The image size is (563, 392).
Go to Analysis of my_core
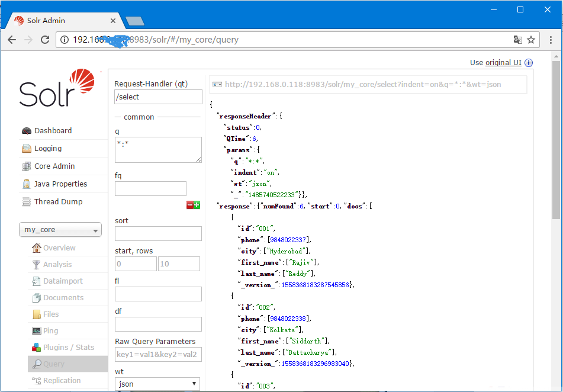57,265
